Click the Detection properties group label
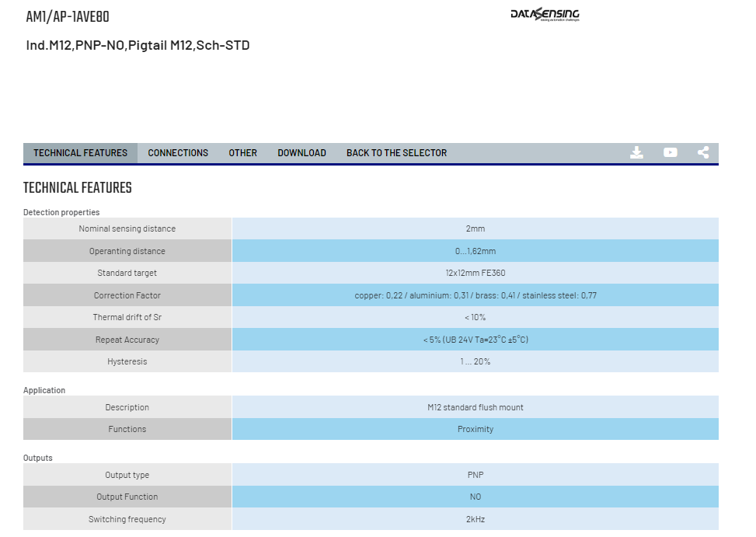Viewport: 756px width, 537px height. [61, 212]
